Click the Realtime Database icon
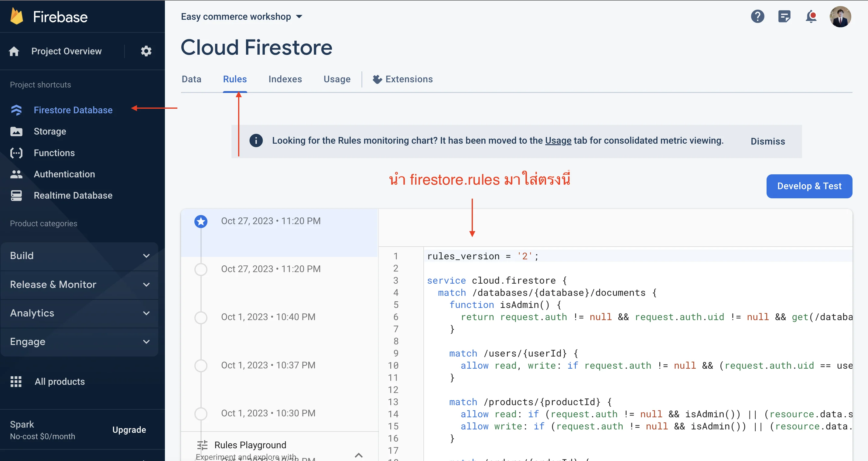The image size is (868, 461). pos(16,196)
